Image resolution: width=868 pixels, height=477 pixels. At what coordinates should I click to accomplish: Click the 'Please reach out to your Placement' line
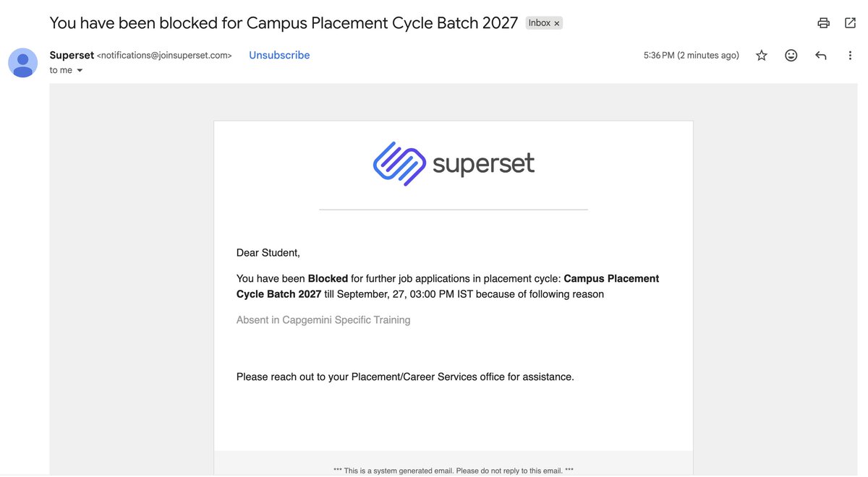(405, 377)
